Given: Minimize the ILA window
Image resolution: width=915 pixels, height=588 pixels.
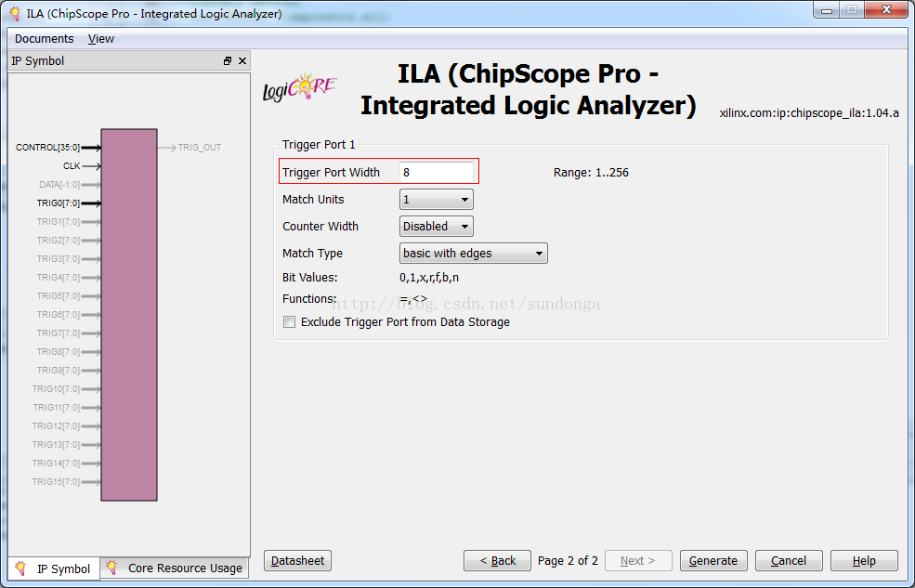Looking at the screenshot, I should (x=827, y=10).
